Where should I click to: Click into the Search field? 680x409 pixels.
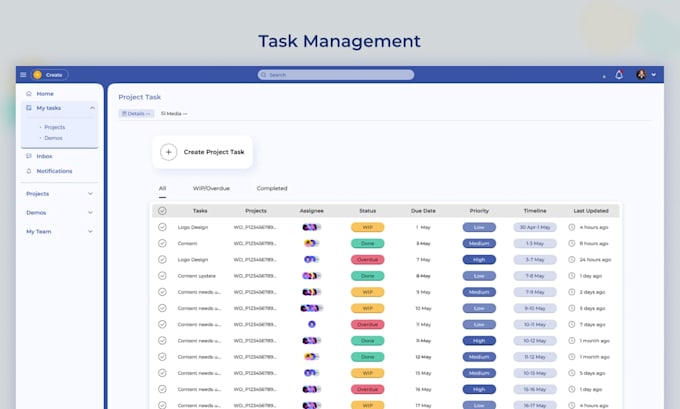coord(336,75)
